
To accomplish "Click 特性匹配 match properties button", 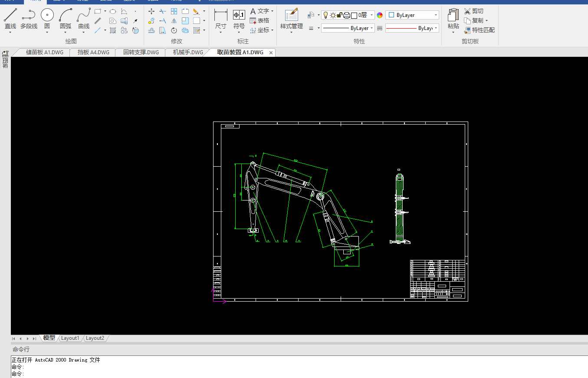I will pos(479,30).
